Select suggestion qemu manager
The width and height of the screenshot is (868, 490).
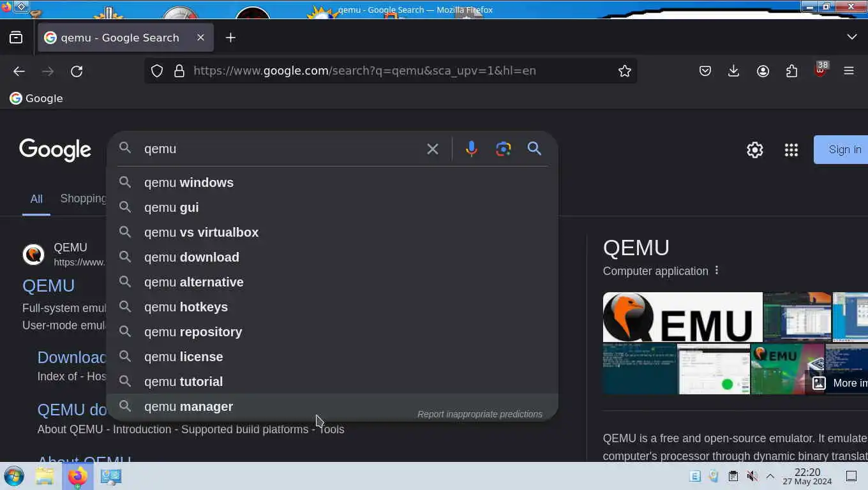[x=332, y=406]
